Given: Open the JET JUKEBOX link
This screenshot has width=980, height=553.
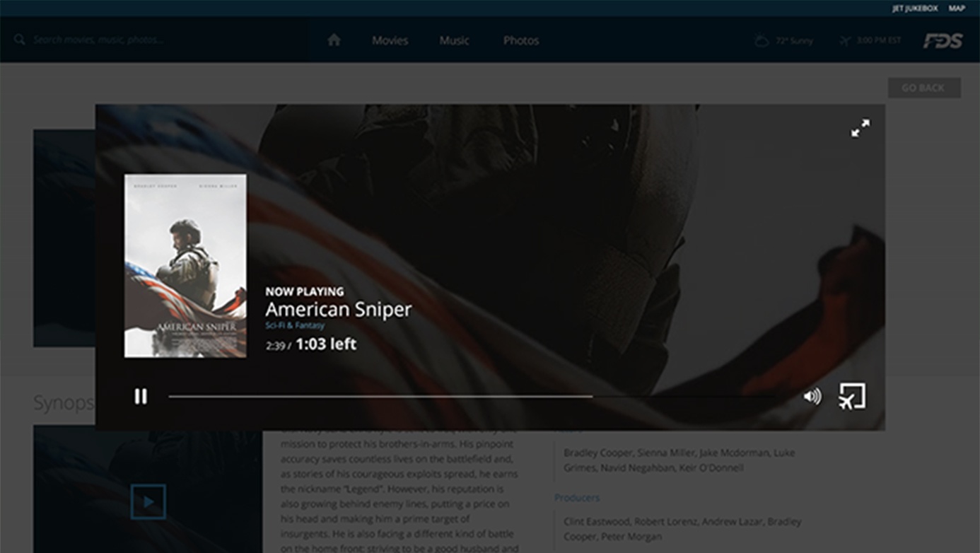Looking at the screenshot, I should point(915,8).
